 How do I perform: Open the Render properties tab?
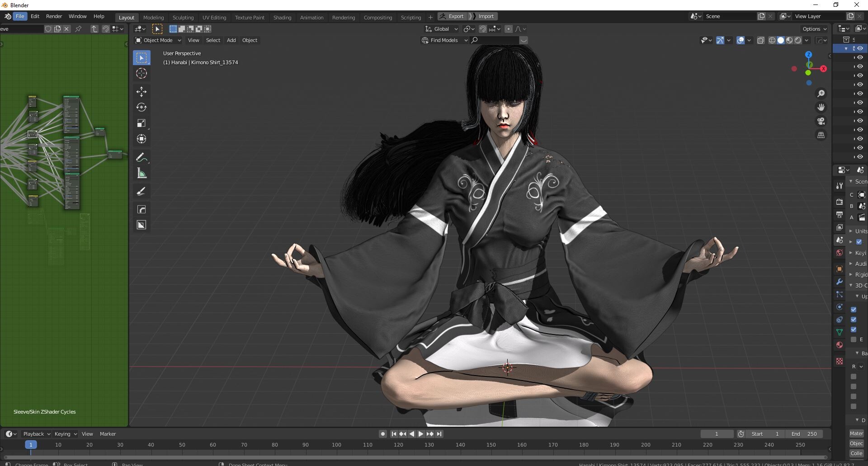pos(840,202)
